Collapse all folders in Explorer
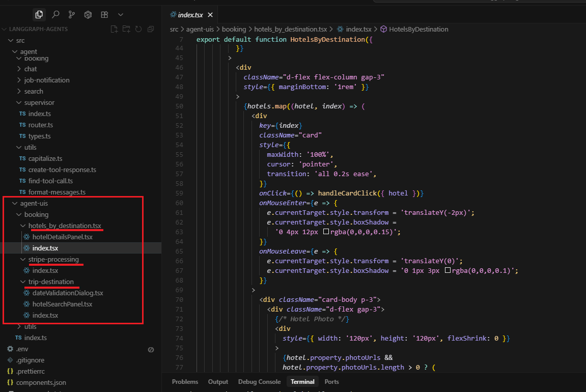 tap(151, 29)
